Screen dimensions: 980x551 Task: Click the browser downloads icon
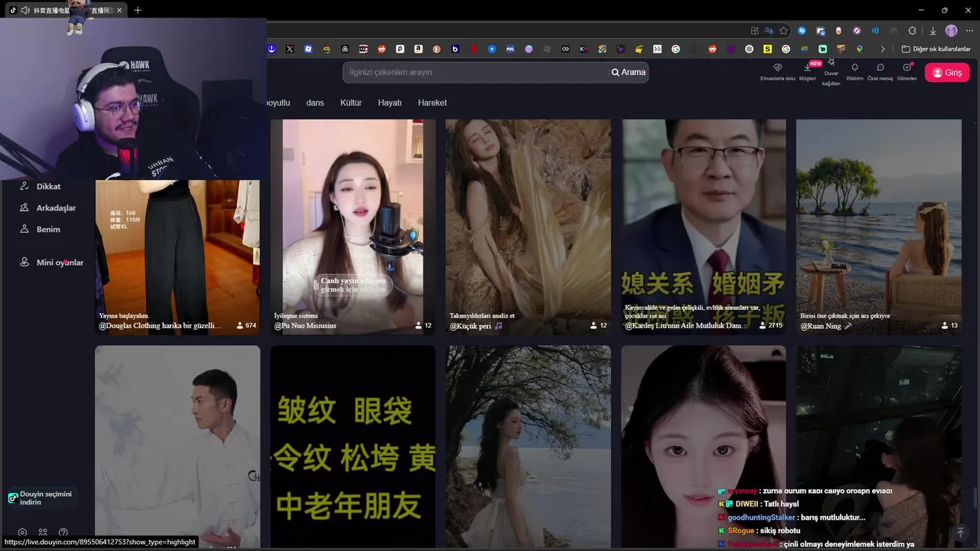pos(933,31)
